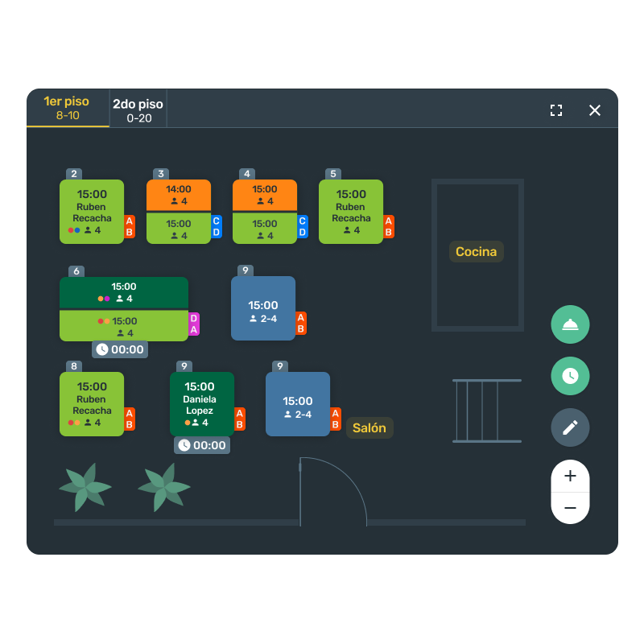The width and height of the screenshot is (644, 644).
Task: Open the 2do piso tab
Action: [x=138, y=110]
